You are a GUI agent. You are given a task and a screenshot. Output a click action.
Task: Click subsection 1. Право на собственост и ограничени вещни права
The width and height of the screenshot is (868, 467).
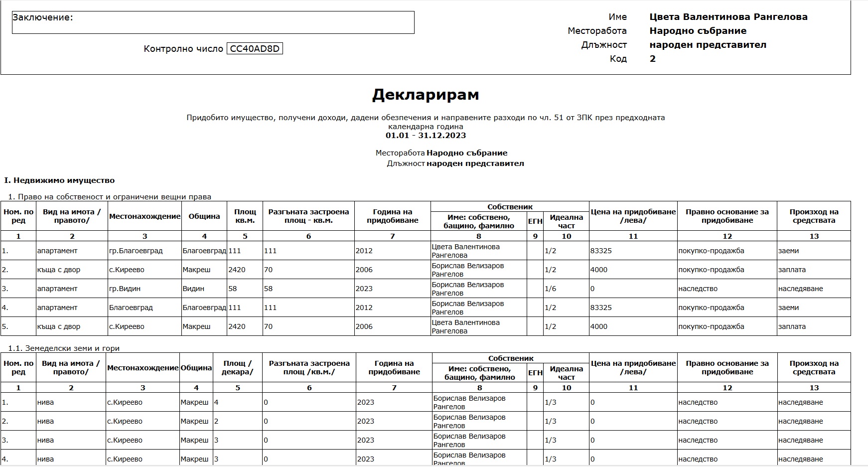110,197
